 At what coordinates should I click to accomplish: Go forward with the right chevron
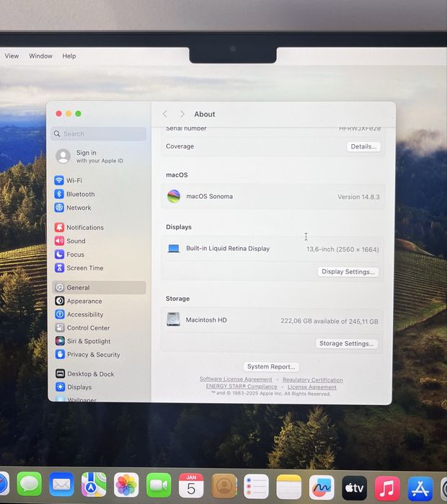[x=182, y=114]
